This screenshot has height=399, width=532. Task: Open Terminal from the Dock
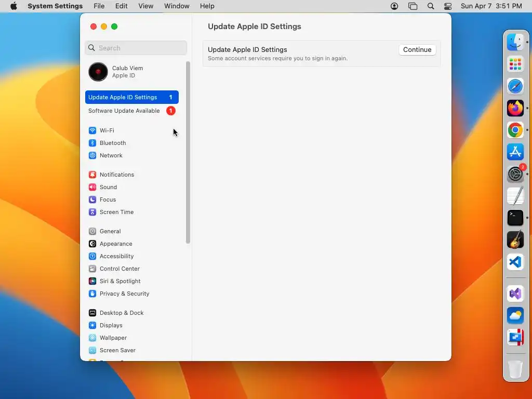[515, 218]
